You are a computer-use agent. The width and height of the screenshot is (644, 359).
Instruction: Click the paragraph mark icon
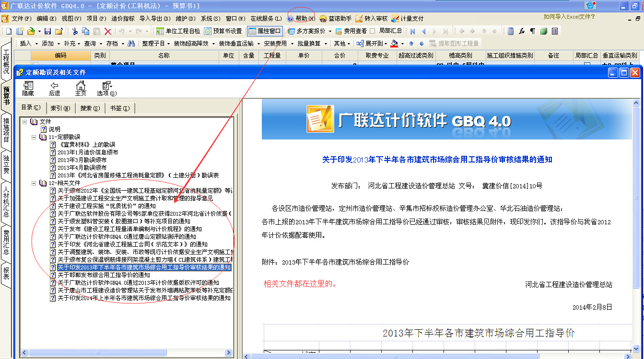tap(533, 31)
